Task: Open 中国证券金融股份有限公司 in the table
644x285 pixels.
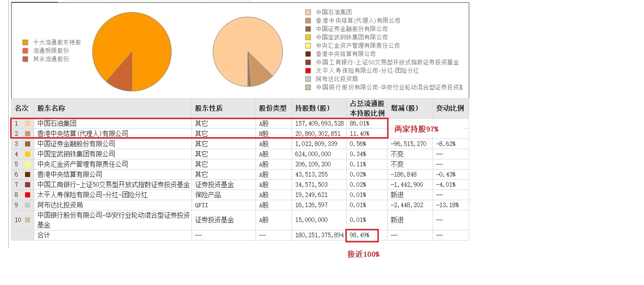Action: [77, 144]
